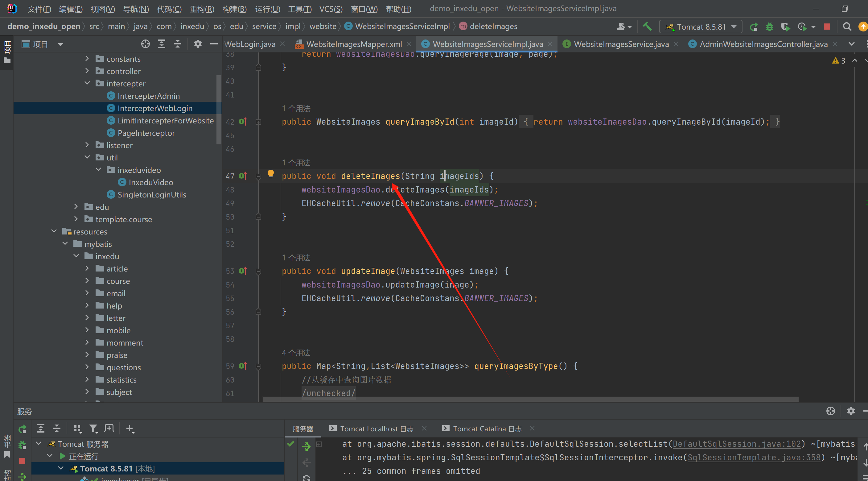
Task: Open the 文件(F) menu
Action: pos(39,9)
